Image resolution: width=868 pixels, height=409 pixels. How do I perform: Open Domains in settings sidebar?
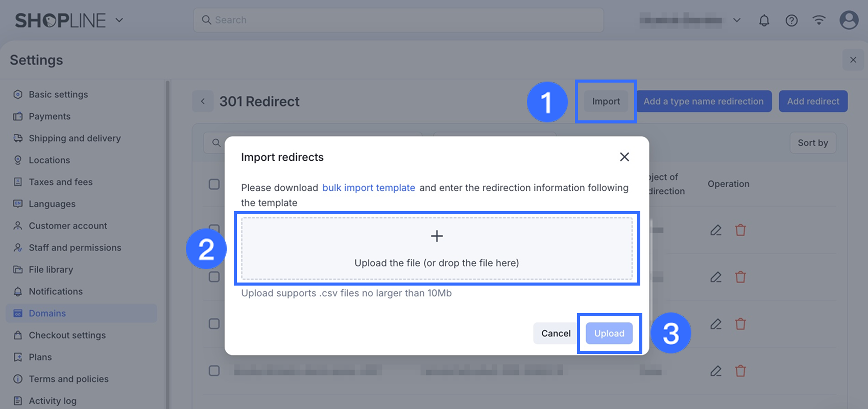pyautogui.click(x=47, y=313)
